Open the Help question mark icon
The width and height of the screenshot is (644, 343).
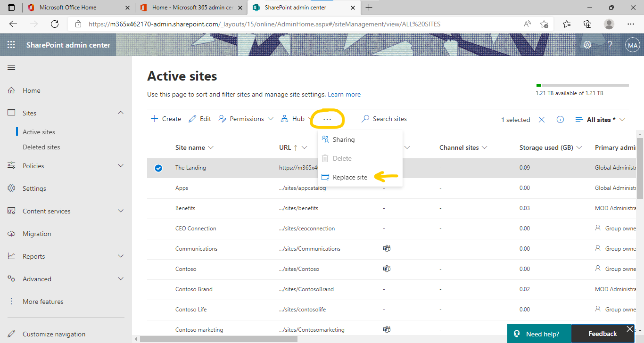[x=610, y=44]
